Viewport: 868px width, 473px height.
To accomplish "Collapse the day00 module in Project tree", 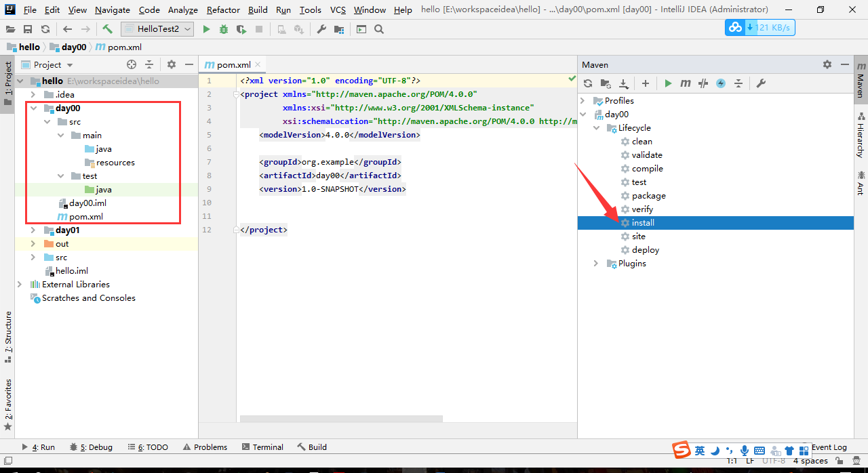I will pyautogui.click(x=33, y=108).
